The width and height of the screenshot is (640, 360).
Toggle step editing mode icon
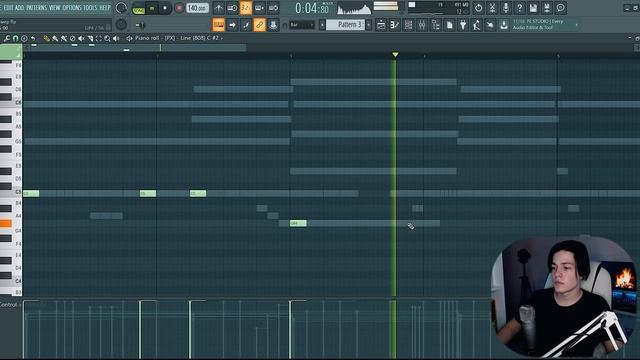click(x=246, y=25)
